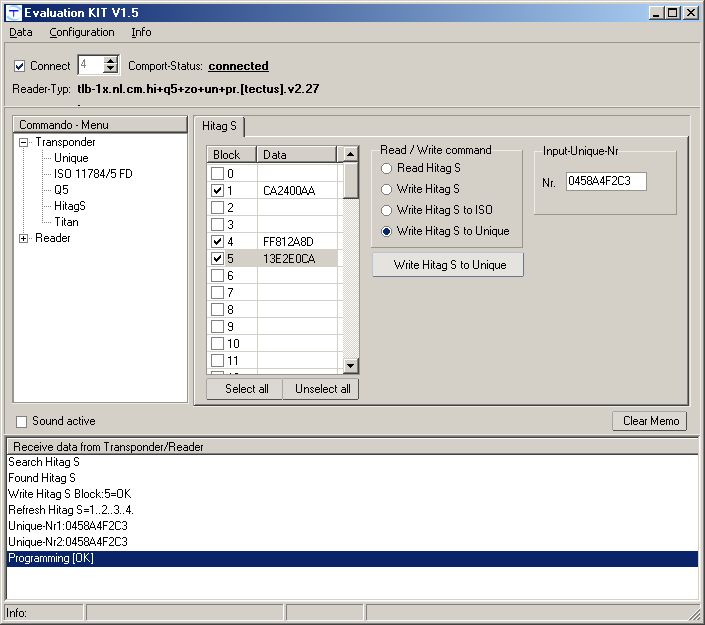Decrease the comport number with down arrow
The height and width of the screenshot is (625, 705).
click(110, 69)
